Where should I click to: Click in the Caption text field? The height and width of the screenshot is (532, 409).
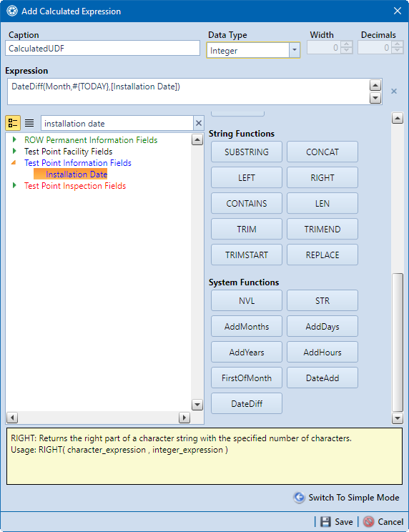click(x=102, y=48)
